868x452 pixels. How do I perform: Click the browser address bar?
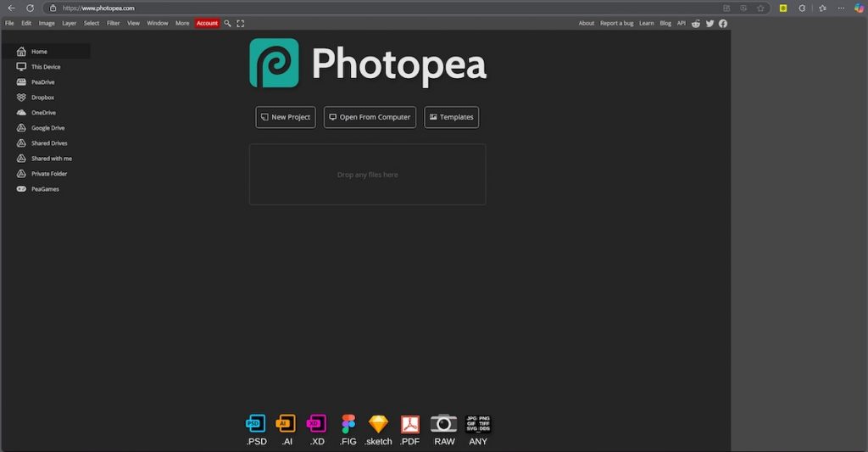[407, 8]
